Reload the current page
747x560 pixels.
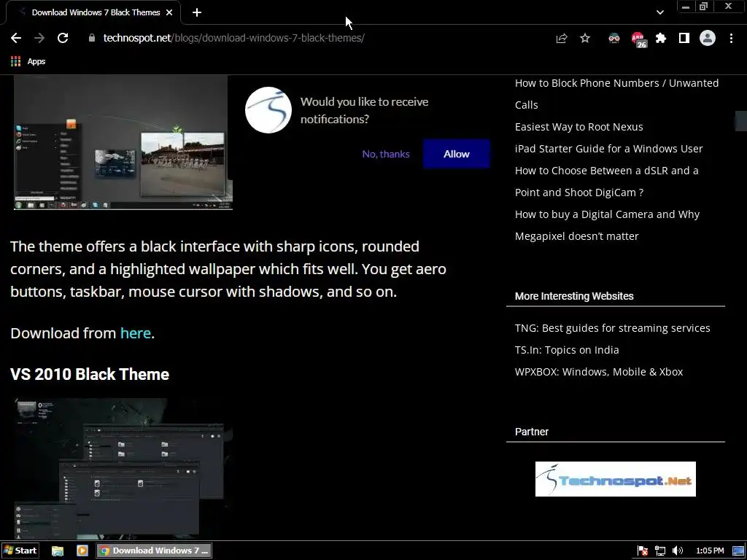(63, 38)
